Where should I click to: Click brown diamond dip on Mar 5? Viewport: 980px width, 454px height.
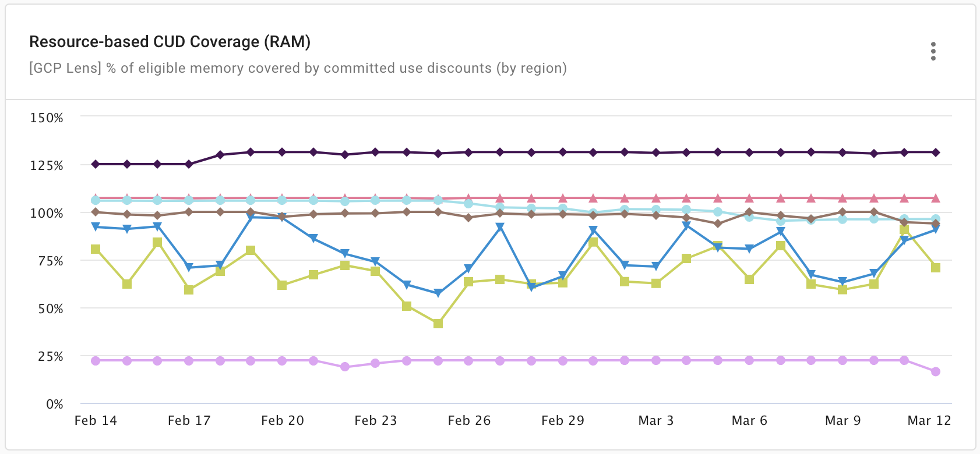click(x=718, y=224)
